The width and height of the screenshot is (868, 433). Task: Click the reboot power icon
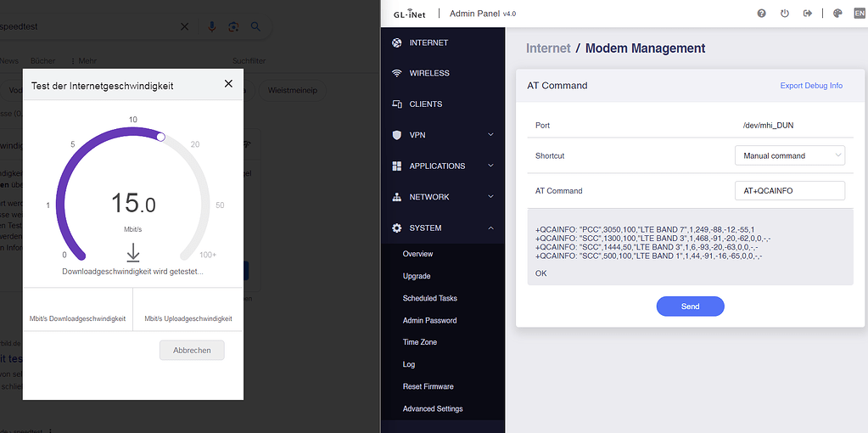[785, 14]
